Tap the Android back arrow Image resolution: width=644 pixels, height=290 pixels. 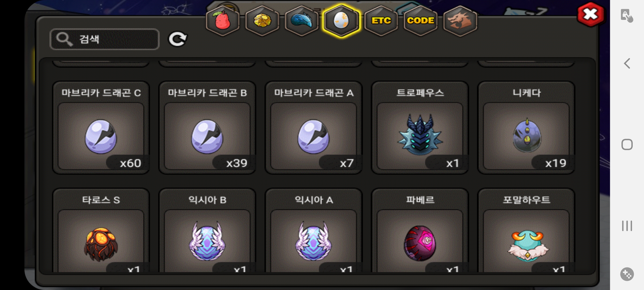pyautogui.click(x=627, y=64)
